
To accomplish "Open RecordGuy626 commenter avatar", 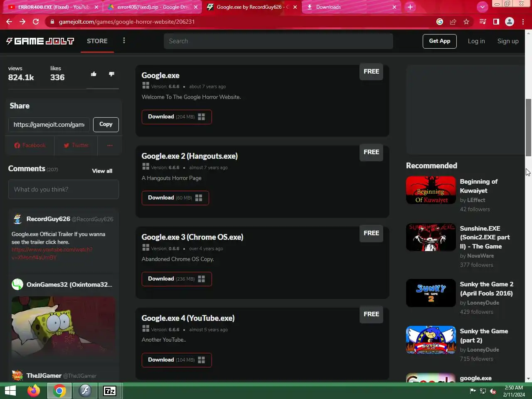I will tap(17, 219).
